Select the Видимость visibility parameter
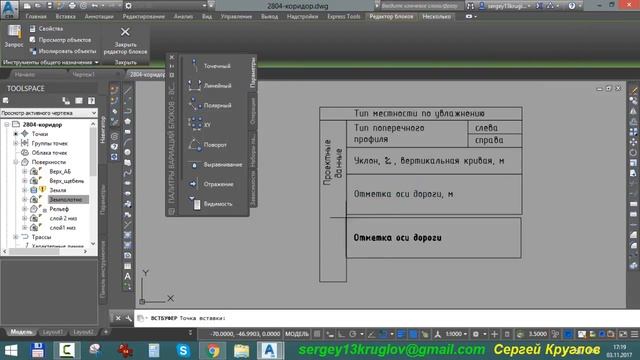Viewport: 640px width, 360px height. (211, 204)
